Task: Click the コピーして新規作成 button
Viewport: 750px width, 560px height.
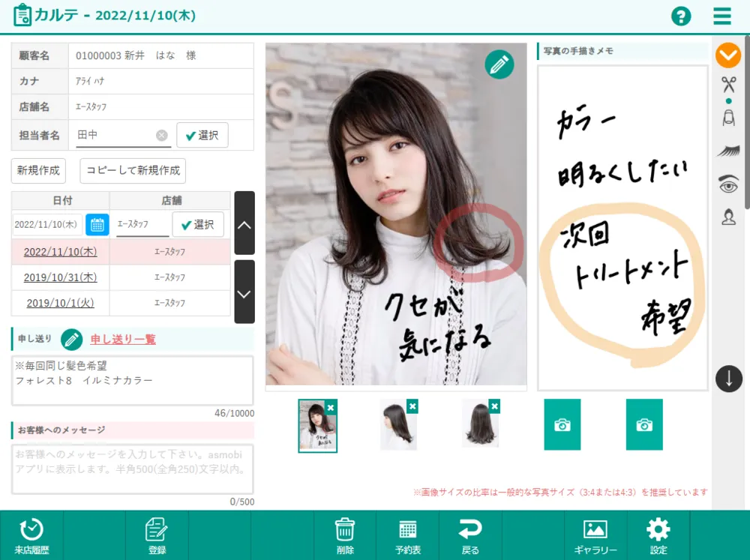Action: pos(133,170)
